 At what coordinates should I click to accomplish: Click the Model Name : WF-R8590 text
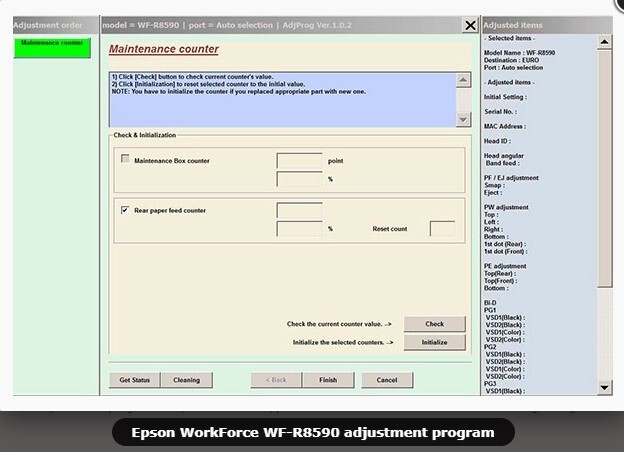pos(519,53)
